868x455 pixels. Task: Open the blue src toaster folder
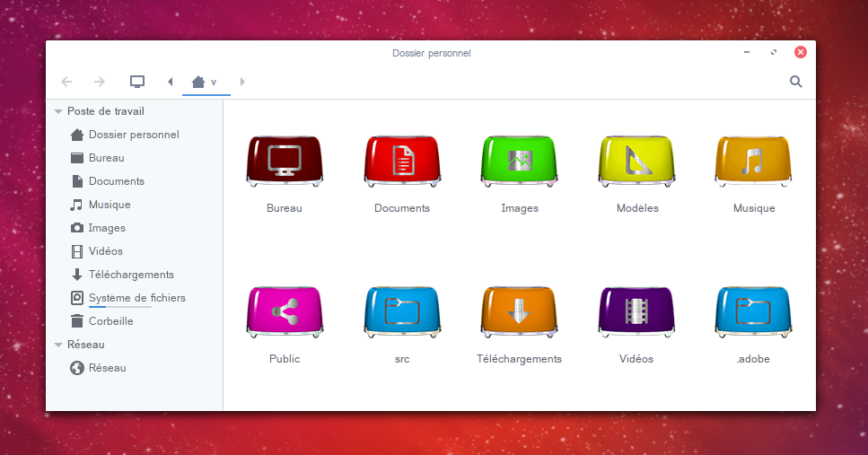pyautogui.click(x=402, y=311)
